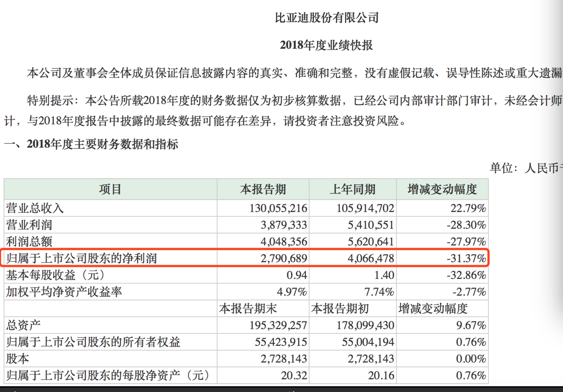This screenshot has width=563, height=392.
Task: Select the 归属于上市公司股东的净利润 label
Action: pyautogui.click(x=81, y=258)
